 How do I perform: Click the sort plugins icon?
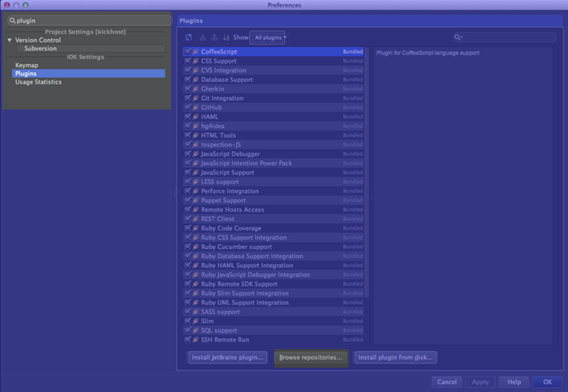tap(226, 37)
